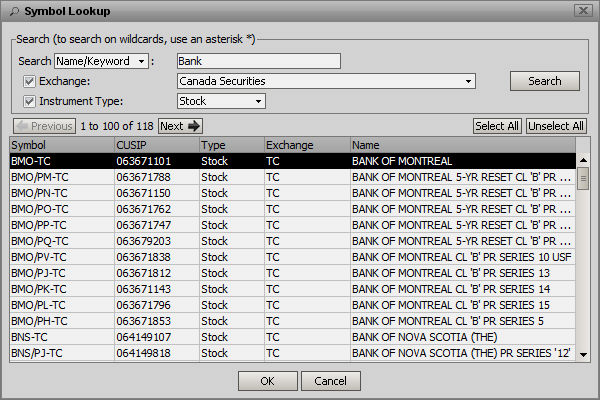Click the results scrollbar up arrow
Screen dimensions: 600x400
(x=583, y=160)
